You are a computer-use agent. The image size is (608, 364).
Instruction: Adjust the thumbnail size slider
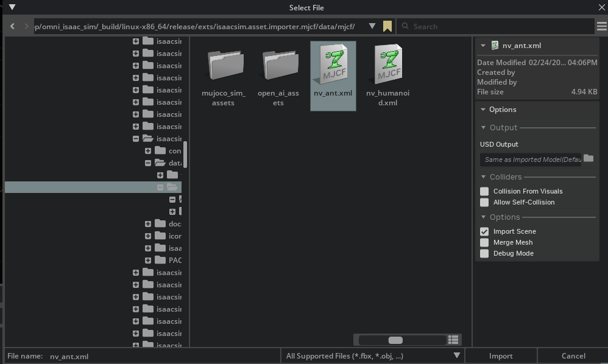tap(395, 340)
